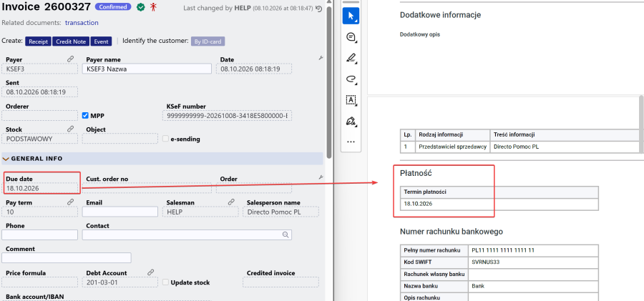Click the magnifier icon in Contact field
The width and height of the screenshot is (644, 301).
click(286, 235)
